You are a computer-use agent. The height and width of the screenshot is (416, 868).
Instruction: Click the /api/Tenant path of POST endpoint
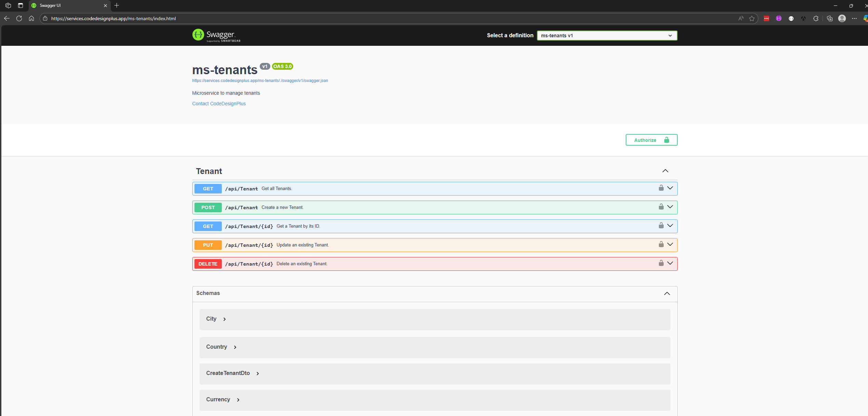click(241, 208)
